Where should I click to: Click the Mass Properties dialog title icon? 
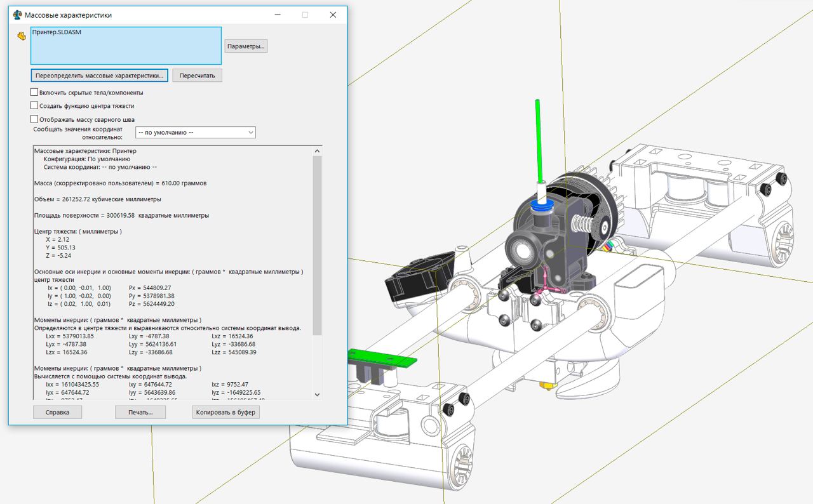17,15
